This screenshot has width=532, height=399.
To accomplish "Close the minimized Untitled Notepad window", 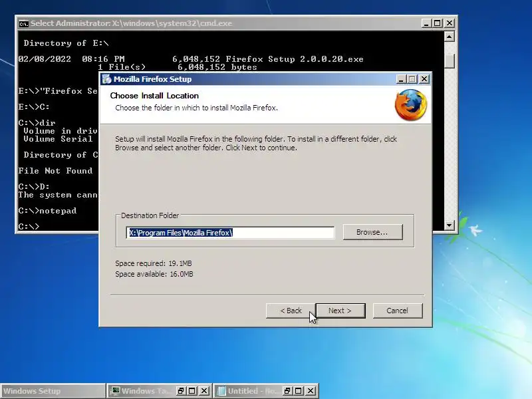I will pyautogui.click(x=311, y=391).
